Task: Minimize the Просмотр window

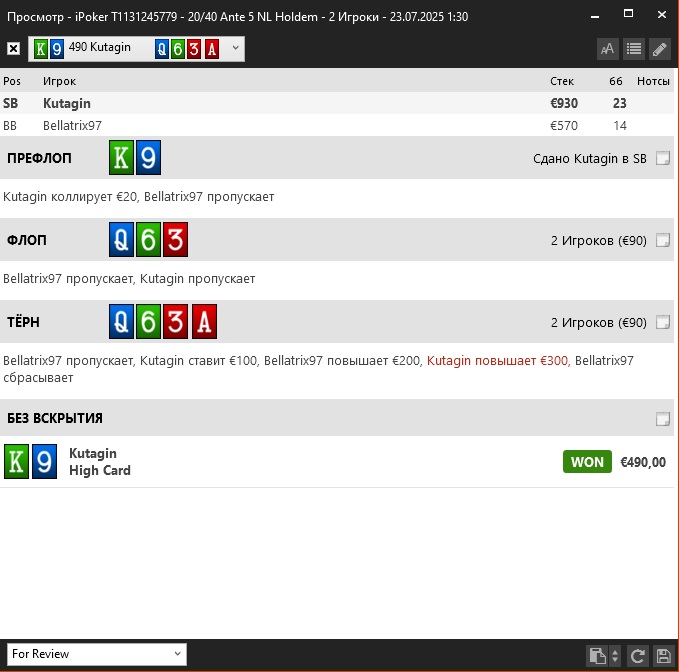Action: point(595,16)
